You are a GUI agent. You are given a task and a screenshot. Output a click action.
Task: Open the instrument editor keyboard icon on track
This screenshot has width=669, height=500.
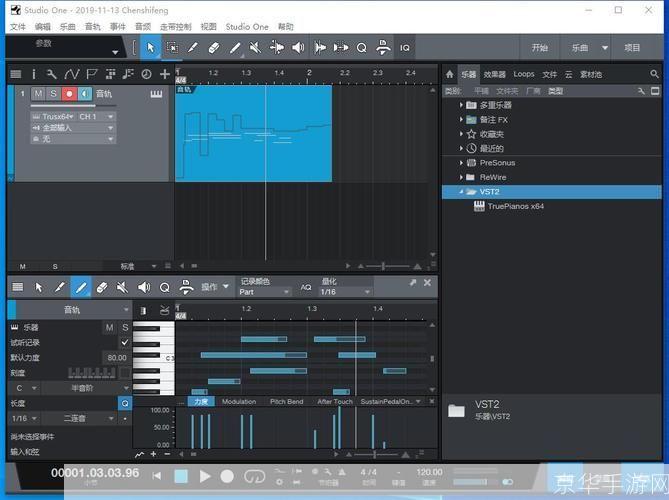coord(156,94)
